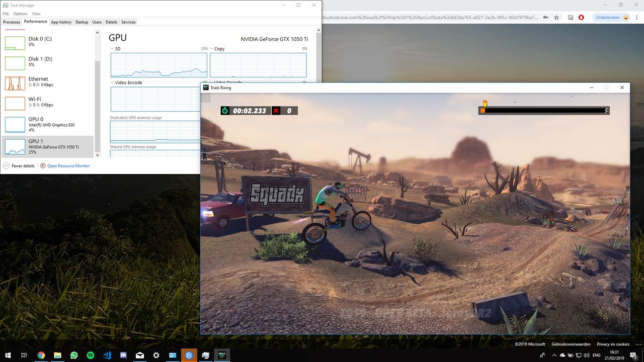Open Spotify from the taskbar
The image size is (644, 362).
(x=91, y=355)
